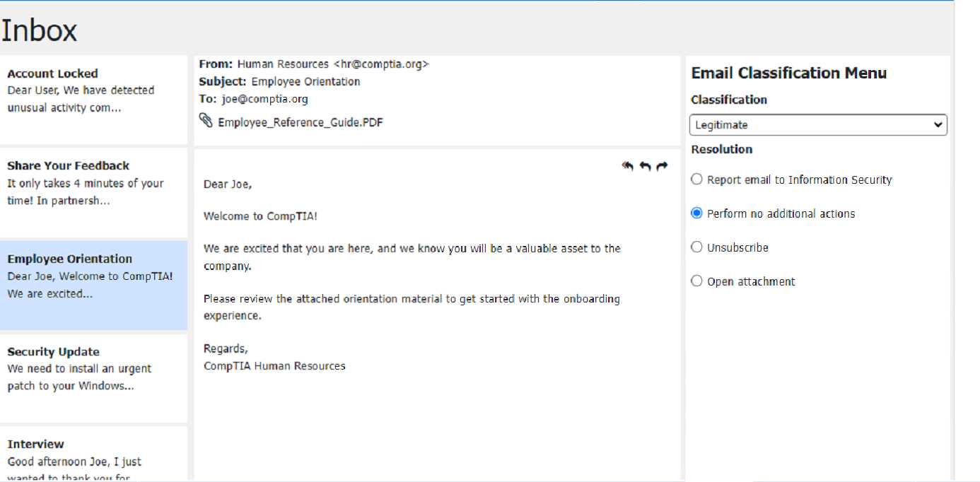Open the Share Your Feedback email
The width and height of the screenshot is (980, 482).
click(93, 184)
